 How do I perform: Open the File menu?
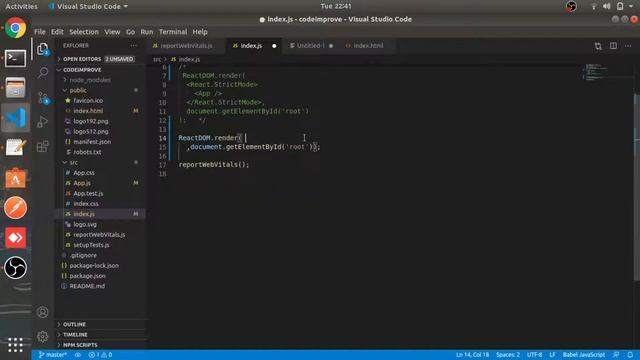(x=40, y=32)
